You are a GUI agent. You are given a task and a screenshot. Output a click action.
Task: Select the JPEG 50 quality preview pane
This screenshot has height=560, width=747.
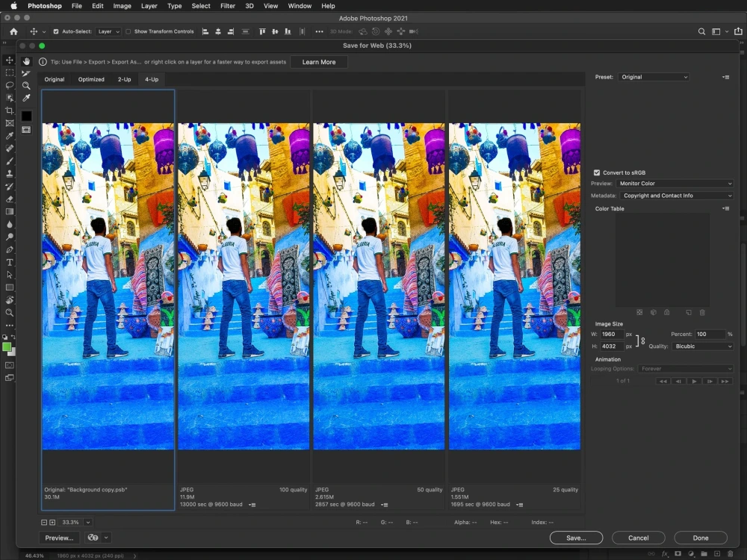tap(379, 300)
